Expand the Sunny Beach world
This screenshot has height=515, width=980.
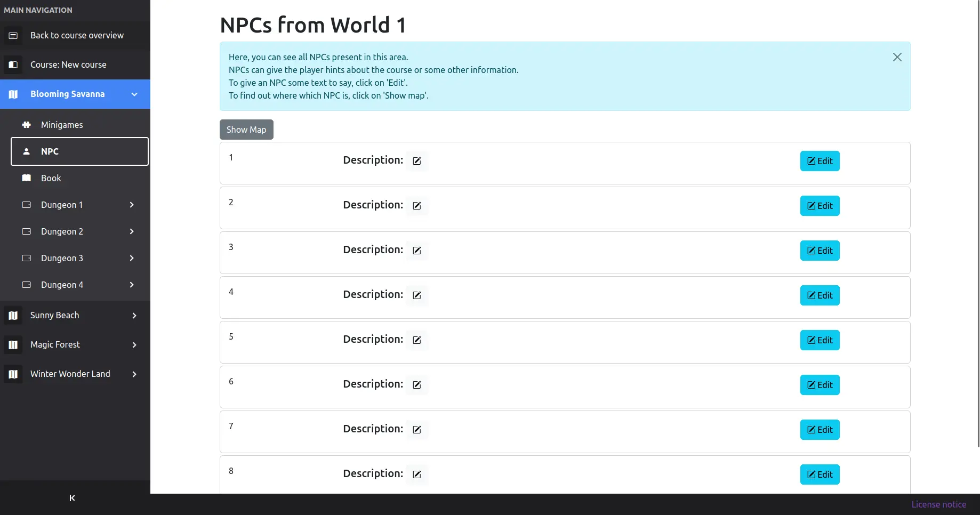[x=134, y=316]
